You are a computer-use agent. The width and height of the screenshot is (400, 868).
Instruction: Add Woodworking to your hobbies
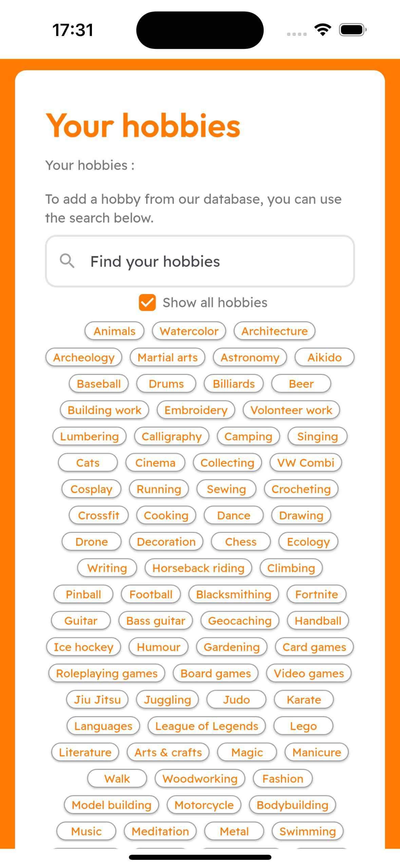(x=199, y=779)
